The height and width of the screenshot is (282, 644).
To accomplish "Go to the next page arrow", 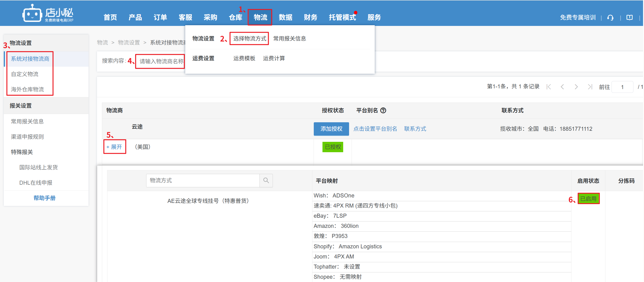I will click(x=576, y=87).
